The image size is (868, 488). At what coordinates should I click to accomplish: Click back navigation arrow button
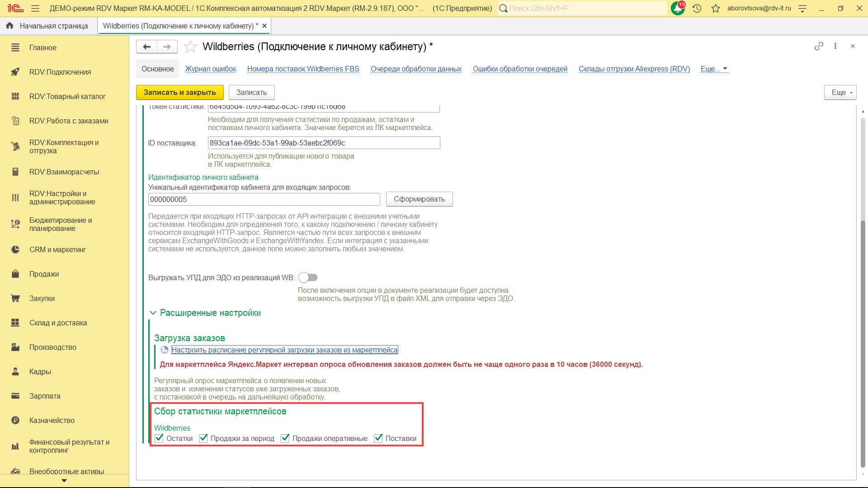tap(146, 47)
